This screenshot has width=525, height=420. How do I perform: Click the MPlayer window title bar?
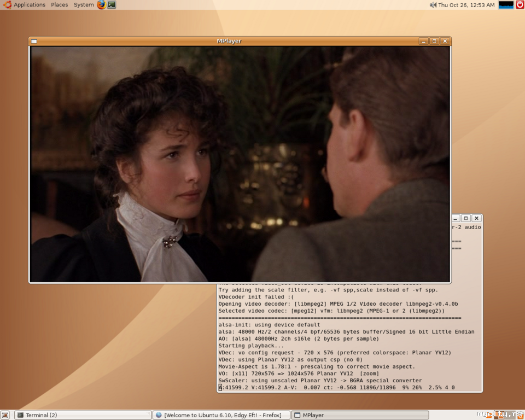coord(229,41)
